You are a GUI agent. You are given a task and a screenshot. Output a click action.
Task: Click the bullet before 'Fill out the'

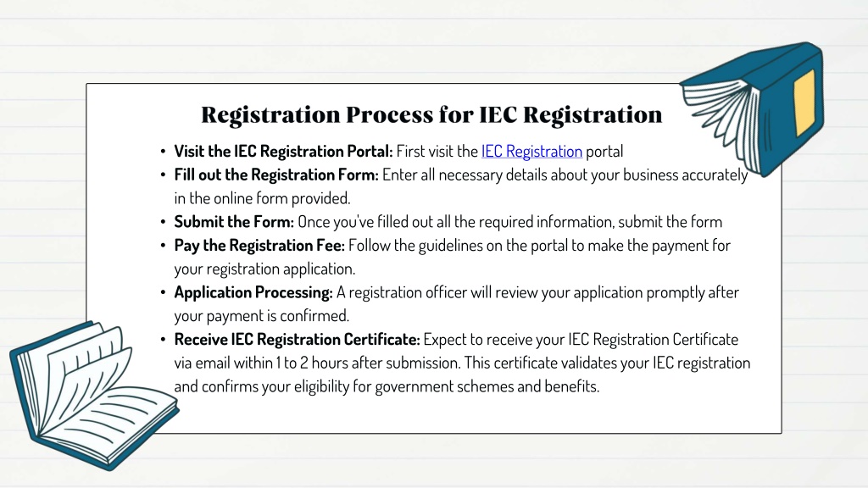[x=163, y=175]
